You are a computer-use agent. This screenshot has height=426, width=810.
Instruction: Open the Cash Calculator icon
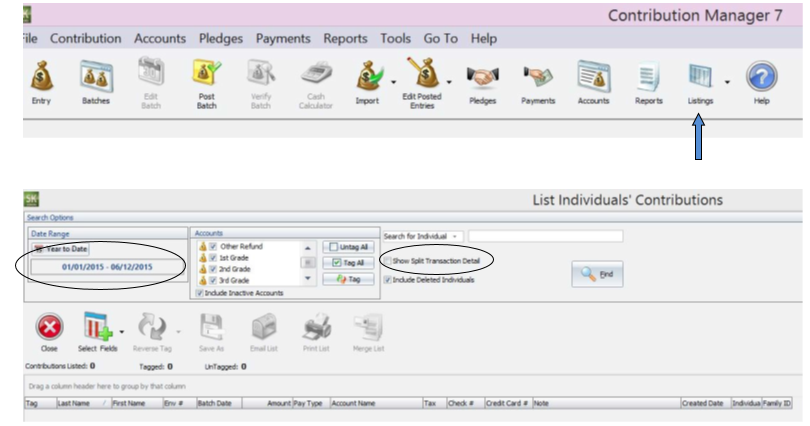click(316, 73)
